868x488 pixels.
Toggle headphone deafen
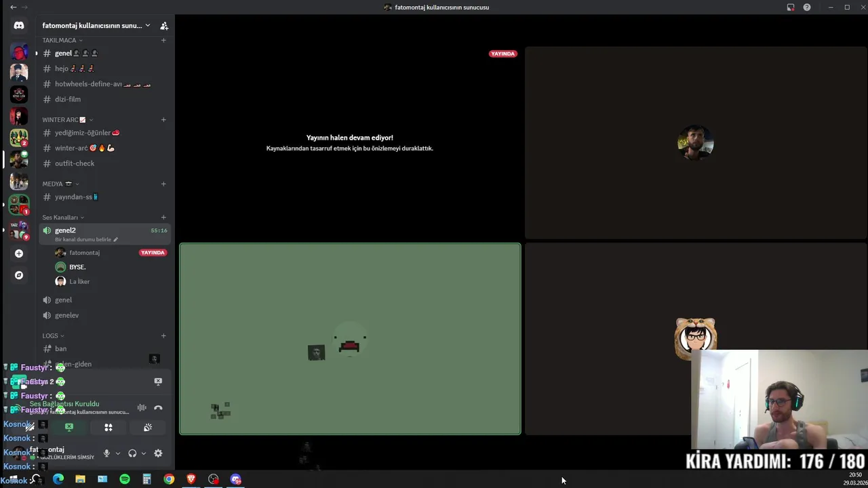point(132,453)
